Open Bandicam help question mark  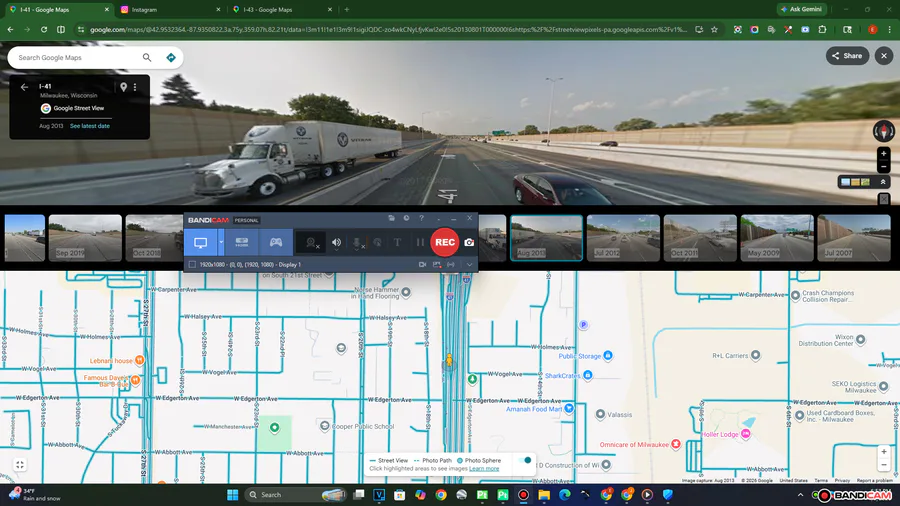[x=421, y=218]
